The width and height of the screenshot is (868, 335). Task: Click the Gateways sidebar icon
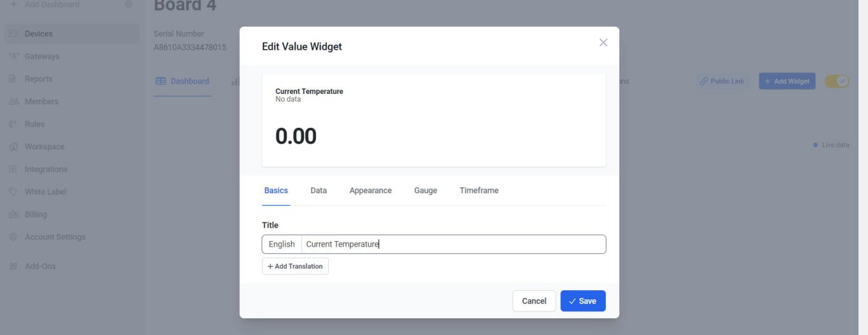12,56
